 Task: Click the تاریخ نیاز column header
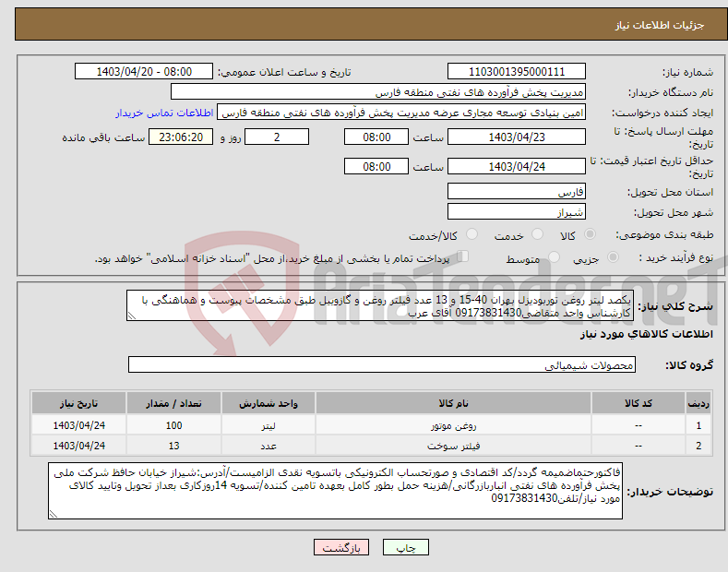point(79,403)
